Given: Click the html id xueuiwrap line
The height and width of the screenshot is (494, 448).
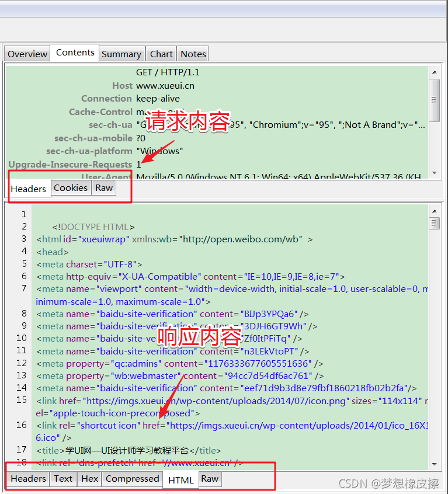Looking at the screenshot, I should tap(175, 239).
